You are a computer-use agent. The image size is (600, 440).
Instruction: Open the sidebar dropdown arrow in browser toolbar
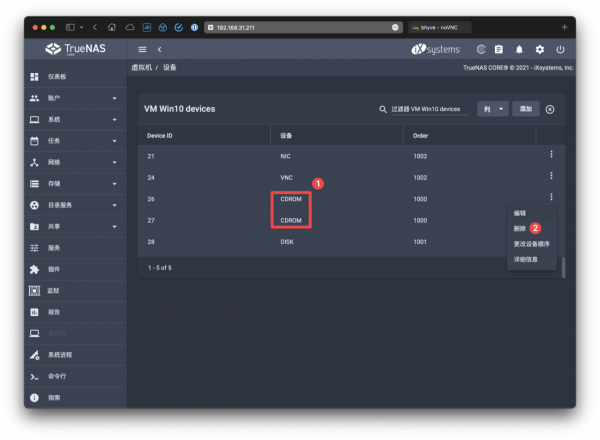point(82,27)
